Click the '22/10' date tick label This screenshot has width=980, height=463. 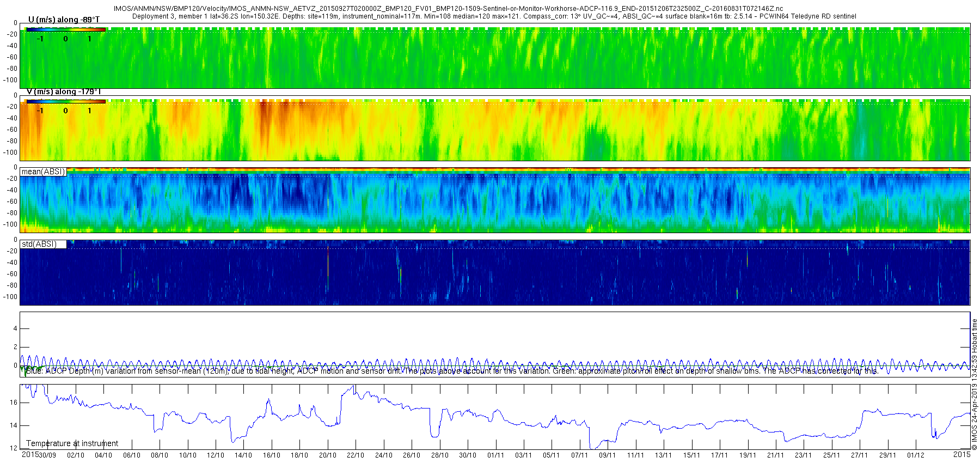coord(356,455)
